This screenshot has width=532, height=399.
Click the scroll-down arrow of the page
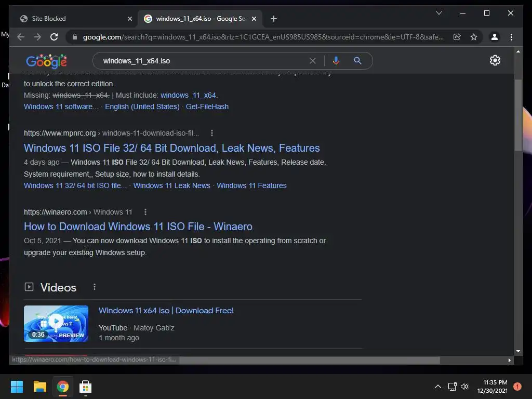[x=518, y=351]
